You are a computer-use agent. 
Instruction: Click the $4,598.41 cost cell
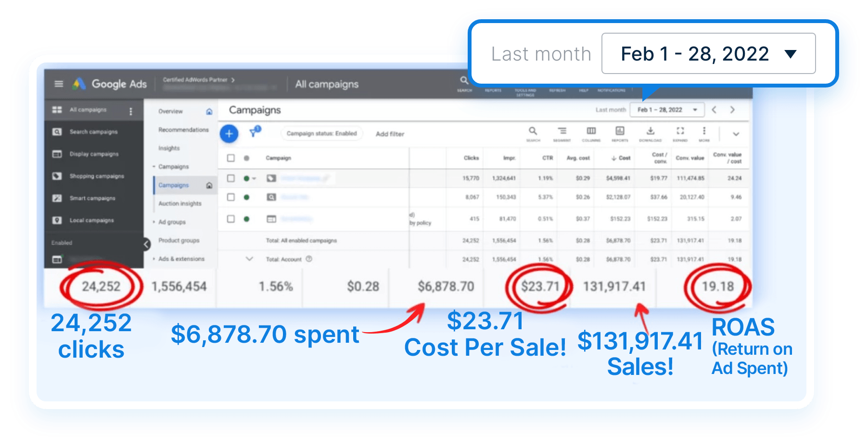tap(618, 178)
